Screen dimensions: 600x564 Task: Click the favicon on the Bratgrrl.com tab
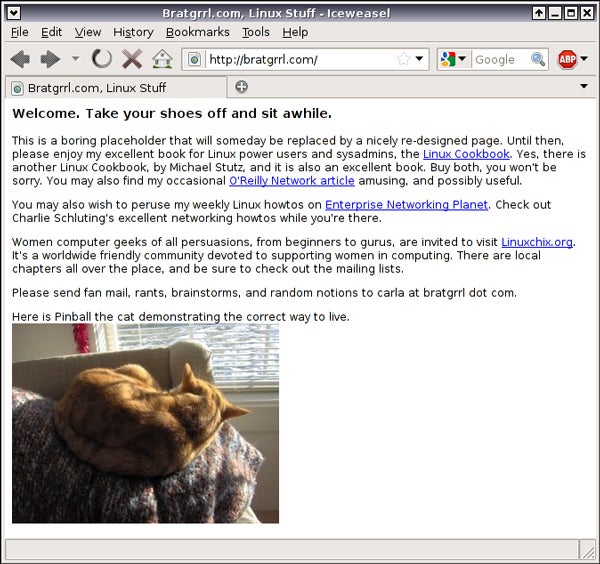coord(17,88)
